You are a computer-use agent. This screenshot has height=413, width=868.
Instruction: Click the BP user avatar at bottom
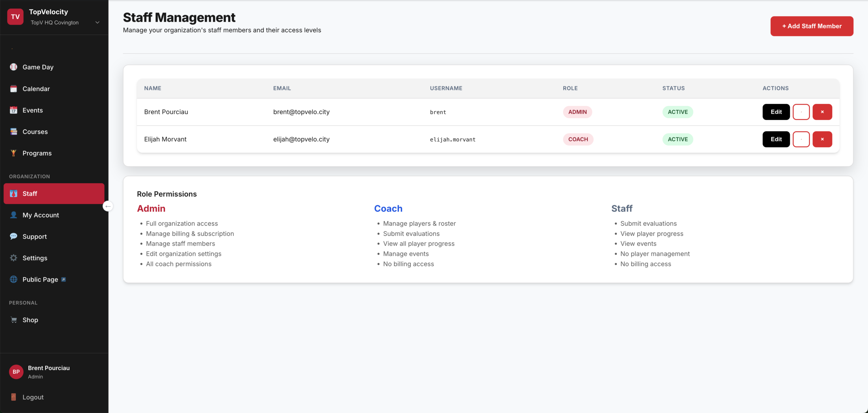click(16, 372)
